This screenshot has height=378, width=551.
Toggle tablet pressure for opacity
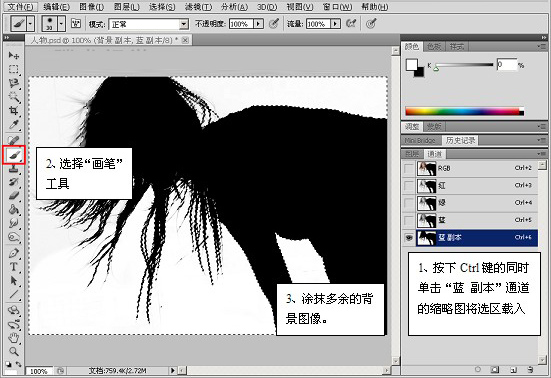tap(274, 24)
